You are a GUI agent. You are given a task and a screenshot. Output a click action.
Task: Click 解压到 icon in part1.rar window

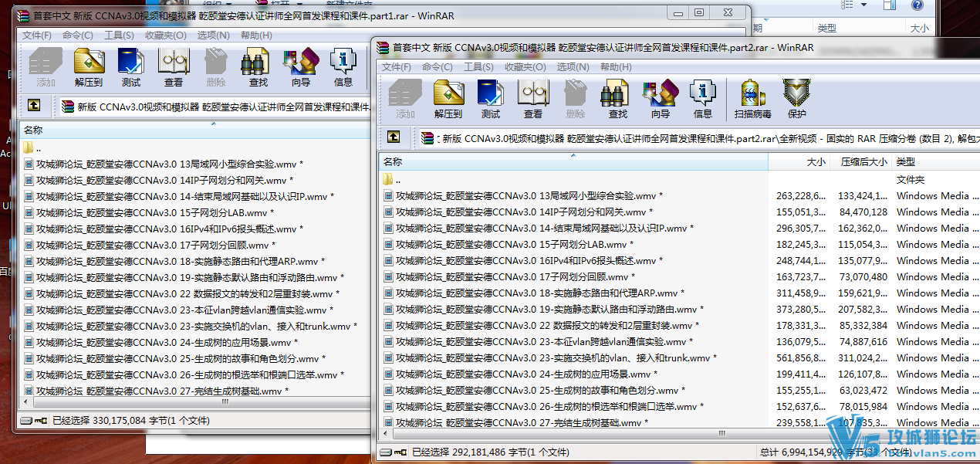pyautogui.click(x=89, y=67)
